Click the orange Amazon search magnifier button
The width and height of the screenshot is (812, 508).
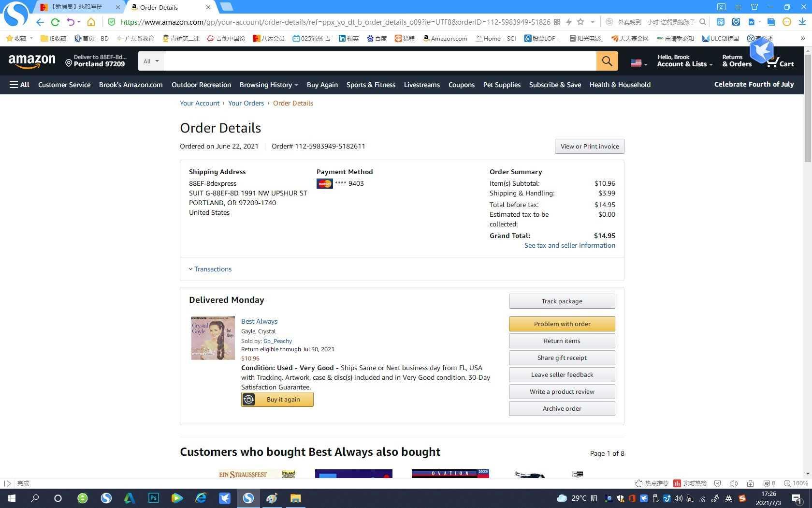point(607,61)
